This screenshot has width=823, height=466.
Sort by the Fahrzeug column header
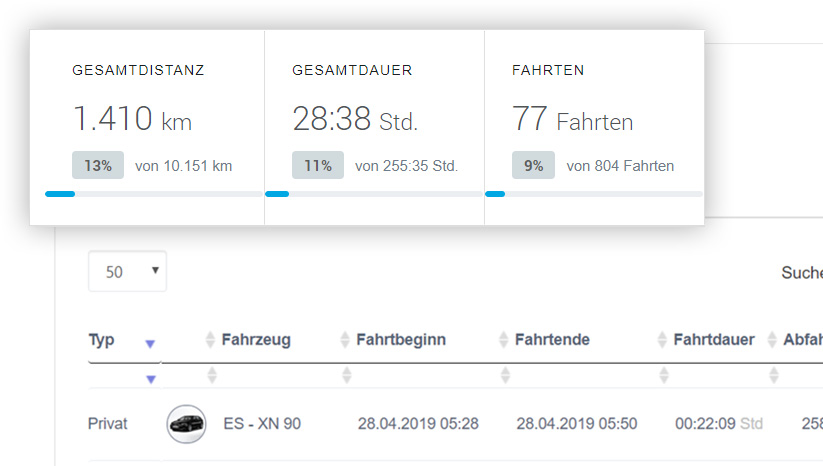coord(256,340)
